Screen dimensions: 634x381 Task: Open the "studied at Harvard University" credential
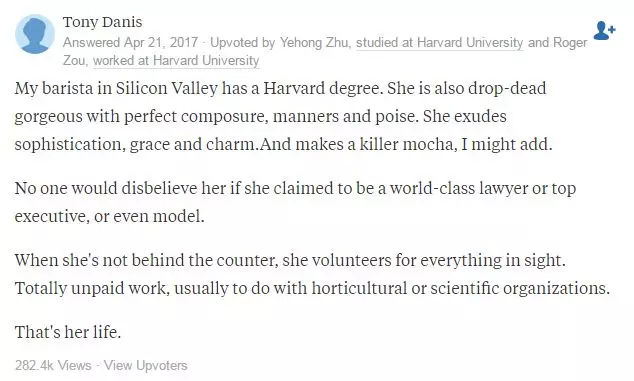440,42
